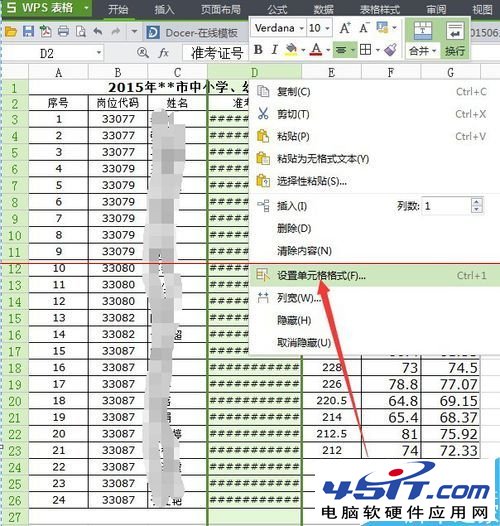Activate the format painter brush
The height and width of the screenshot is (526, 500).
pyautogui.click(x=390, y=50)
